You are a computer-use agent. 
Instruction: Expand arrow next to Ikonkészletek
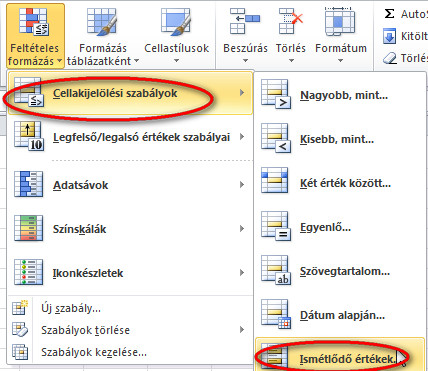tap(242, 272)
